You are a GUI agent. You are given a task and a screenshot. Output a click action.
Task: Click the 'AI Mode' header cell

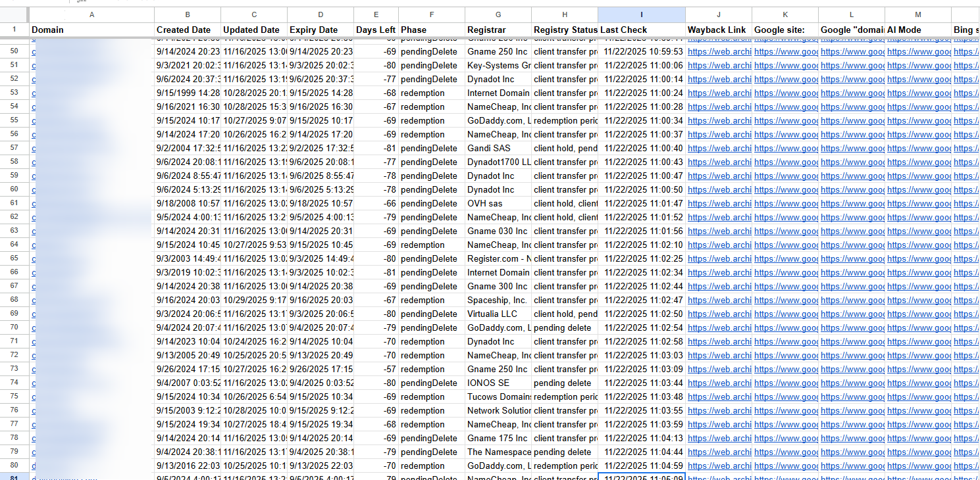pos(918,30)
